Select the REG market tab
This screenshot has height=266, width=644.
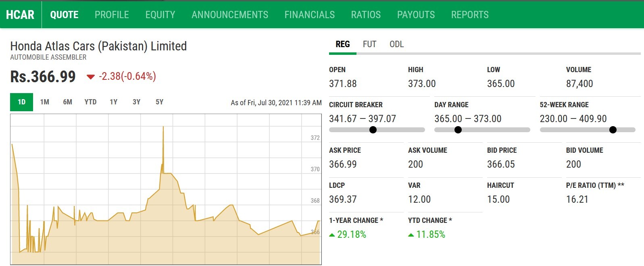343,44
